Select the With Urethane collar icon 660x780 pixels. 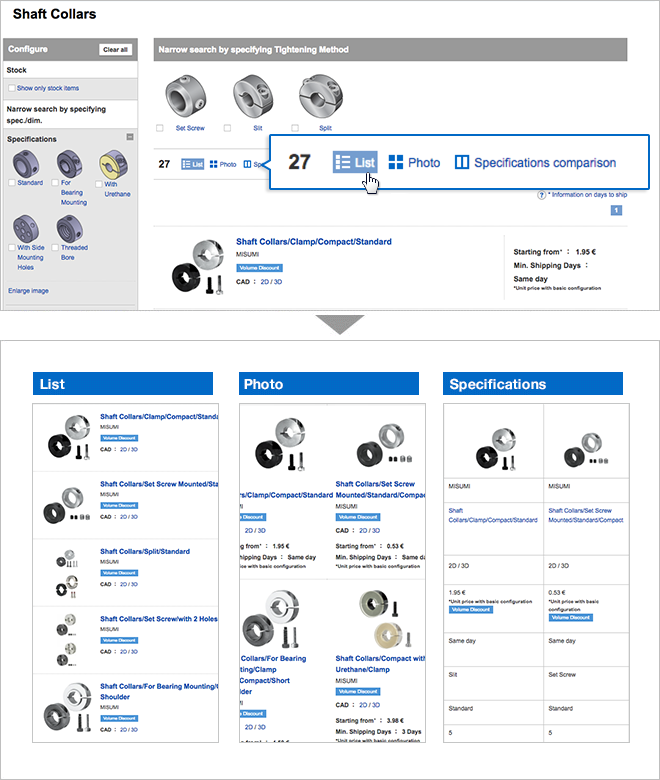(x=113, y=165)
